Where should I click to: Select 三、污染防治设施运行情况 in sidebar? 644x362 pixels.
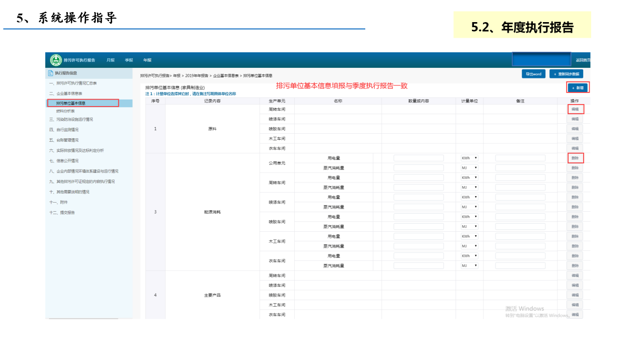tap(71, 120)
